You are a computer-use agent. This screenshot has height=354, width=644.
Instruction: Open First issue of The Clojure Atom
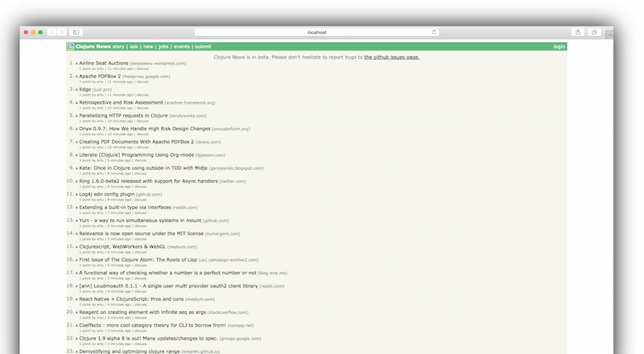[x=138, y=260]
